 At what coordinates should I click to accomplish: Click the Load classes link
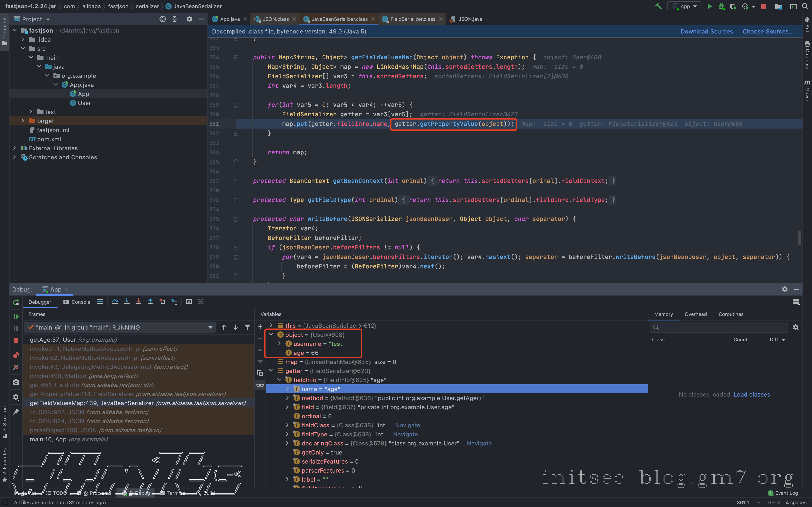click(x=752, y=394)
